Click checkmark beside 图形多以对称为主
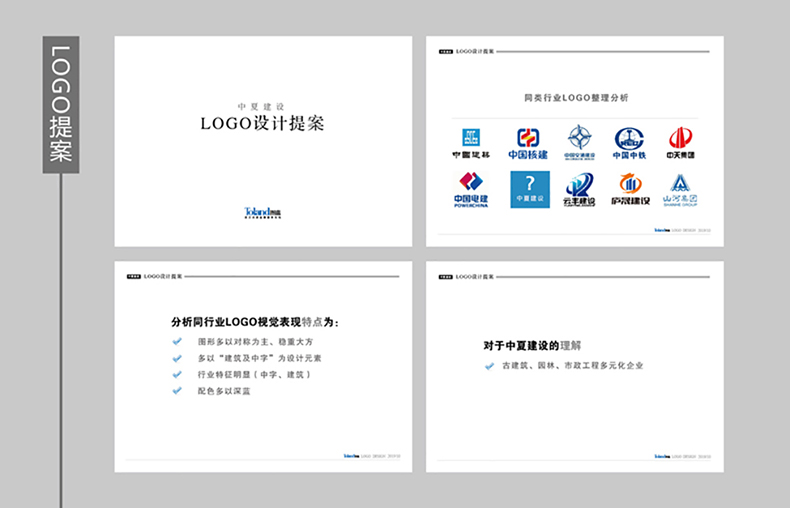 click(177, 342)
